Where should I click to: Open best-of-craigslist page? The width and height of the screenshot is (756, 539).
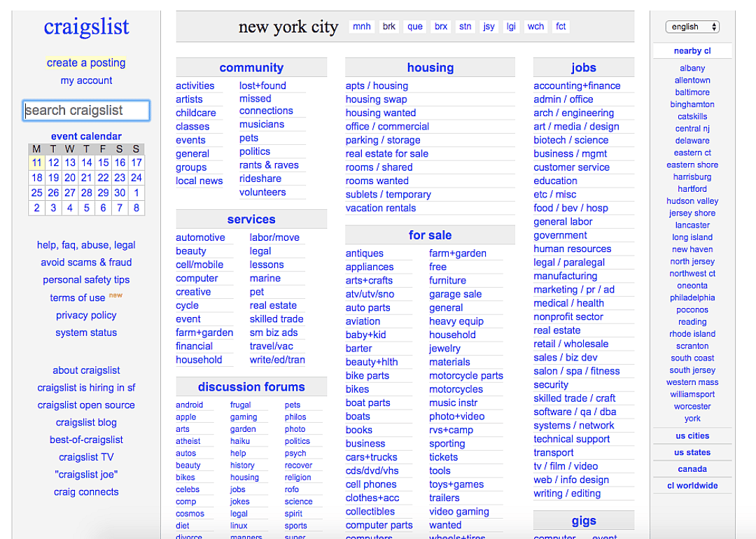pos(86,440)
